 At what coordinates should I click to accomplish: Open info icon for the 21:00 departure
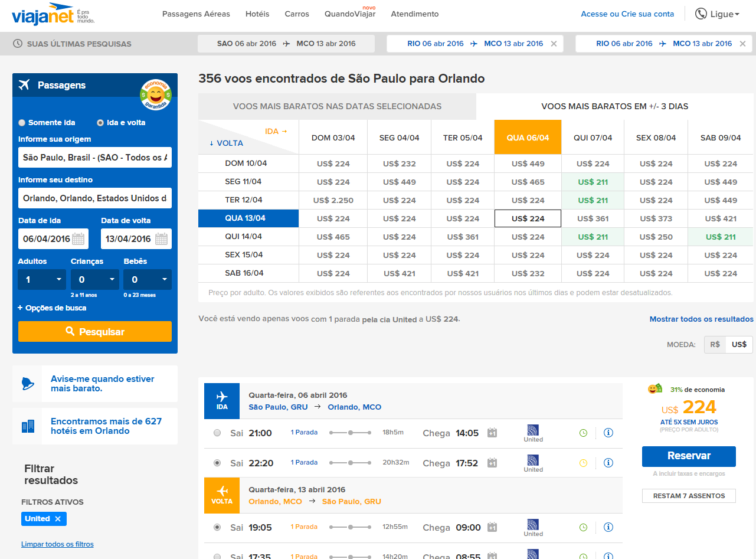(608, 433)
